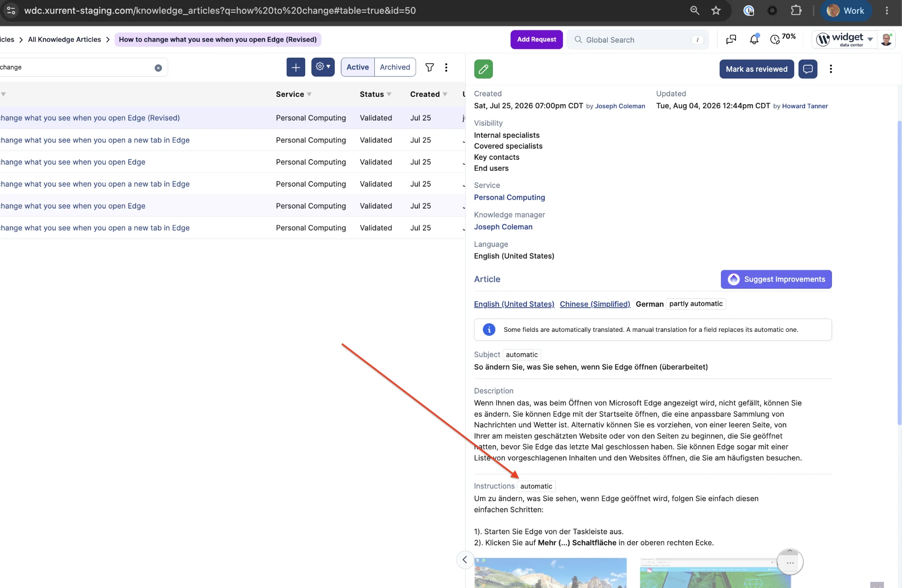902x588 pixels.
Task: Open the widget data center account switcher
Action: point(844,40)
